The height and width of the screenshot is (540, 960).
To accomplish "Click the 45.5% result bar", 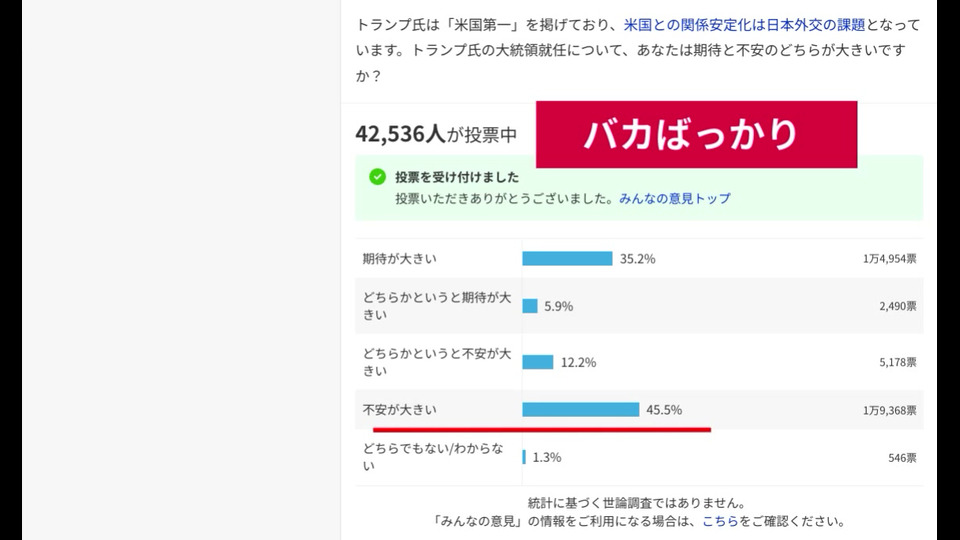I will 580,410.
